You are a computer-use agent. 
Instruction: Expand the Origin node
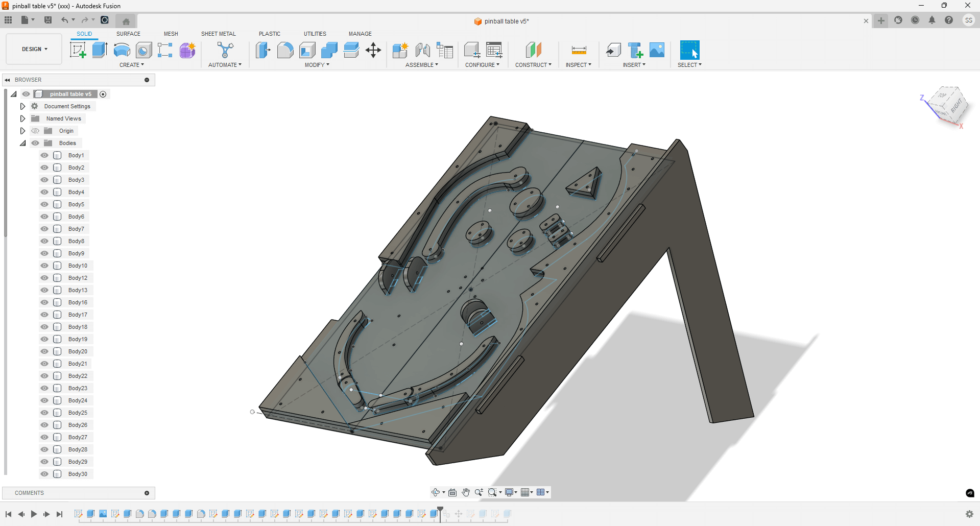(x=22, y=131)
